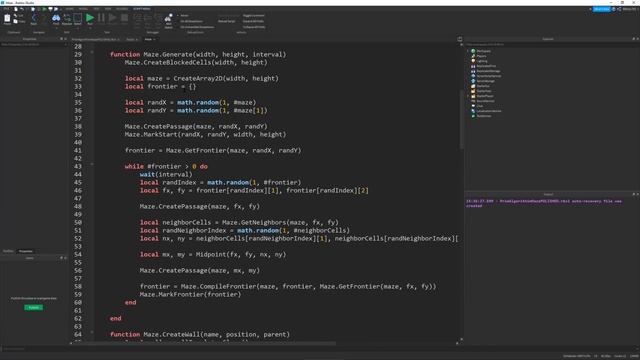Click the Add Watch binoculars icon
Viewport: 640px width, 360px height.
168,20
